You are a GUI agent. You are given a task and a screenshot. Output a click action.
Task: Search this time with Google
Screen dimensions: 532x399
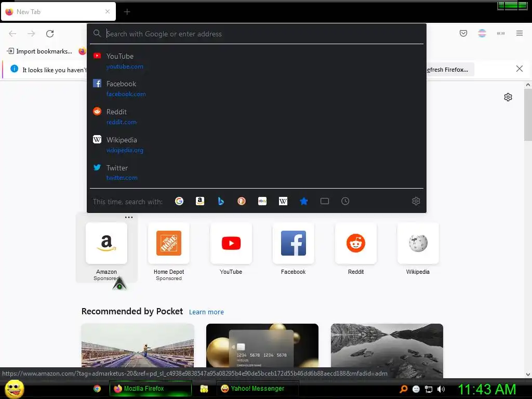click(179, 201)
